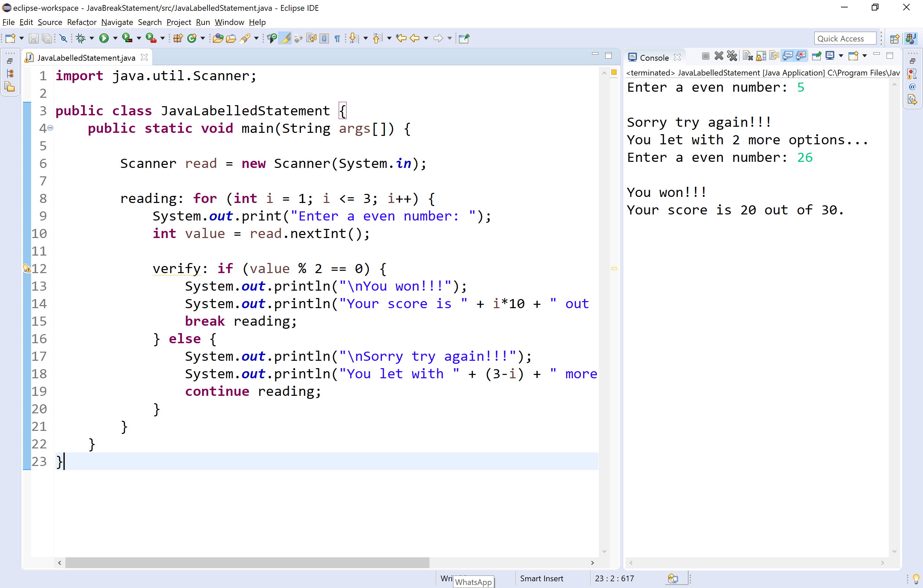Navigate back in edit history
The height and width of the screenshot is (588, 923).
(x=415, y=38)
